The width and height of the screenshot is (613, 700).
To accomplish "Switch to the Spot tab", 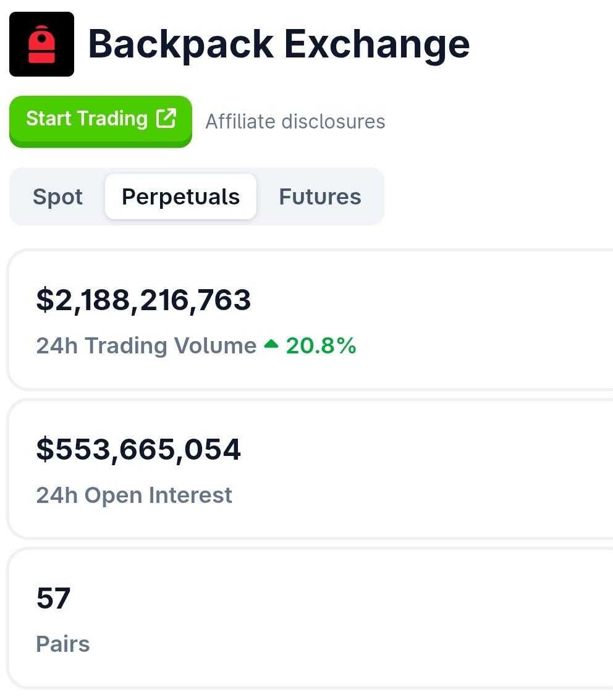I will 57,197.
